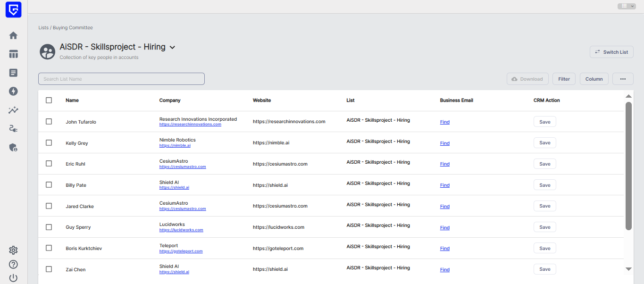The image size is (644, 284).
Task: Click the grid view switcher at top right
Action: click(627, 6)
